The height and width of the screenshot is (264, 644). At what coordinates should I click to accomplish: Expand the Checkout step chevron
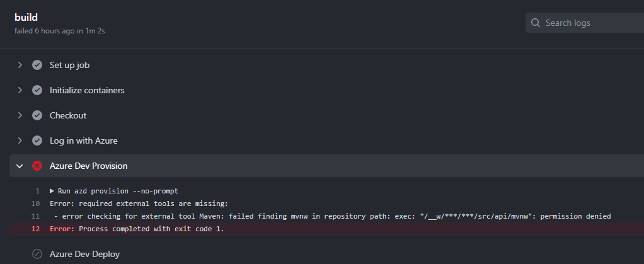click(x=20, y=115)
